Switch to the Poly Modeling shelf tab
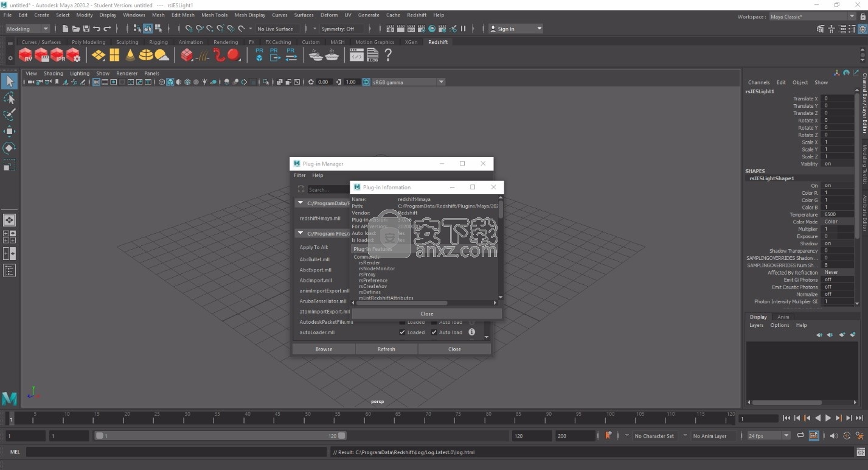 [x=88, y=42]
